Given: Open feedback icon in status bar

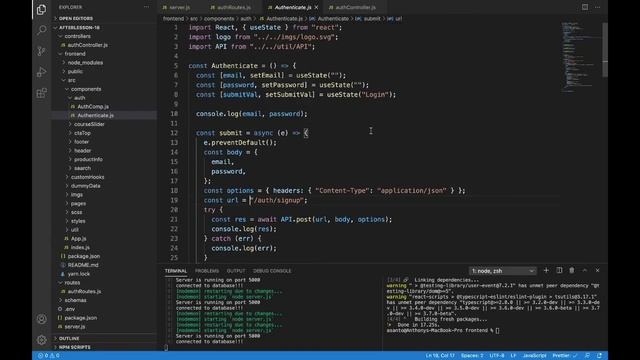Looking at the screenshot, I should point(587,356).
